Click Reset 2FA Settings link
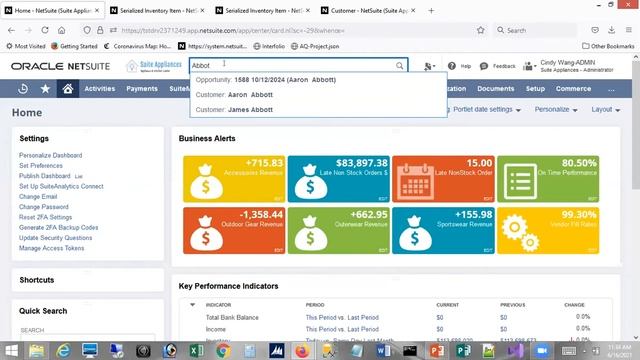The image size is (640, 360). [x=45, y=217]
